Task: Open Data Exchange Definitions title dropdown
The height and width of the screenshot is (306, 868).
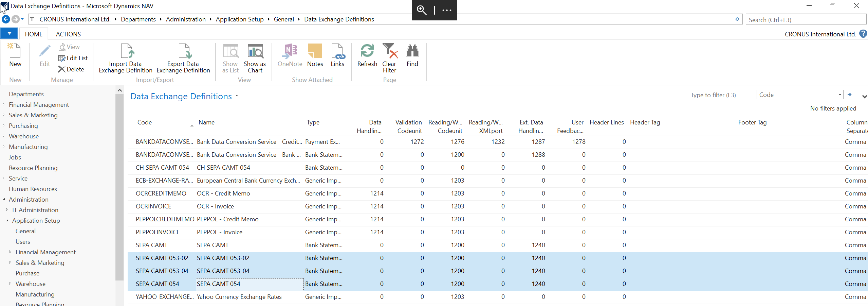Action: tap(237, 96)
